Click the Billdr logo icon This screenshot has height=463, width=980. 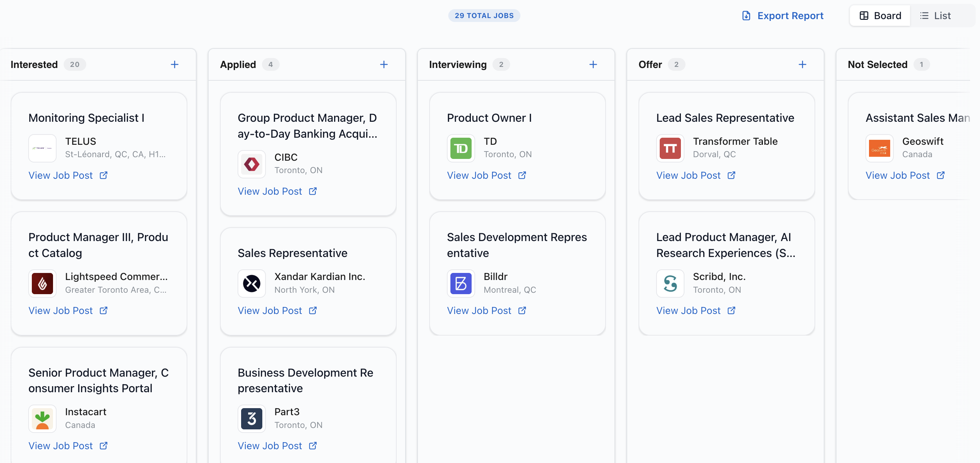tap(461, 283)
